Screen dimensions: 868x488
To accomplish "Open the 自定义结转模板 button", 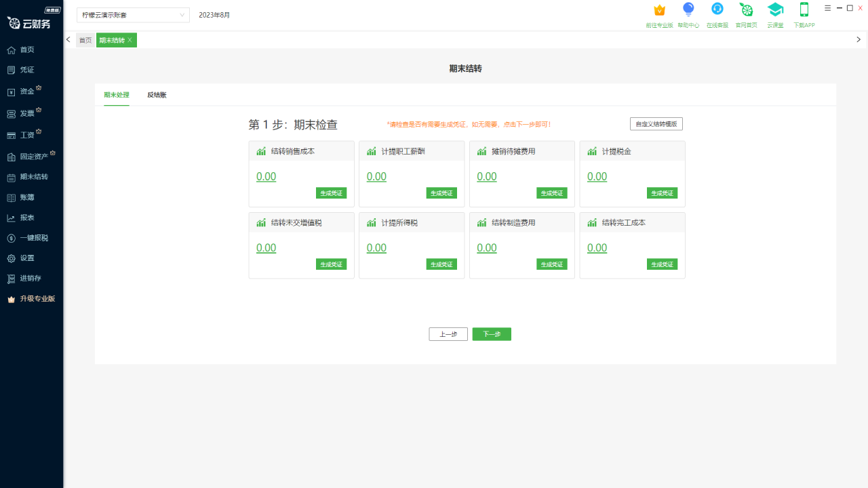I will [656, 124].
